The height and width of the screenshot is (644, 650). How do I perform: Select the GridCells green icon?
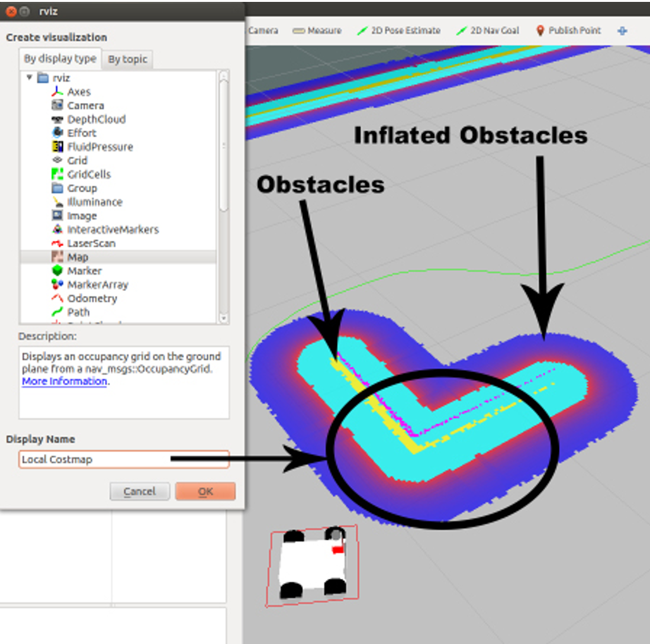click(x=57, y=174)
